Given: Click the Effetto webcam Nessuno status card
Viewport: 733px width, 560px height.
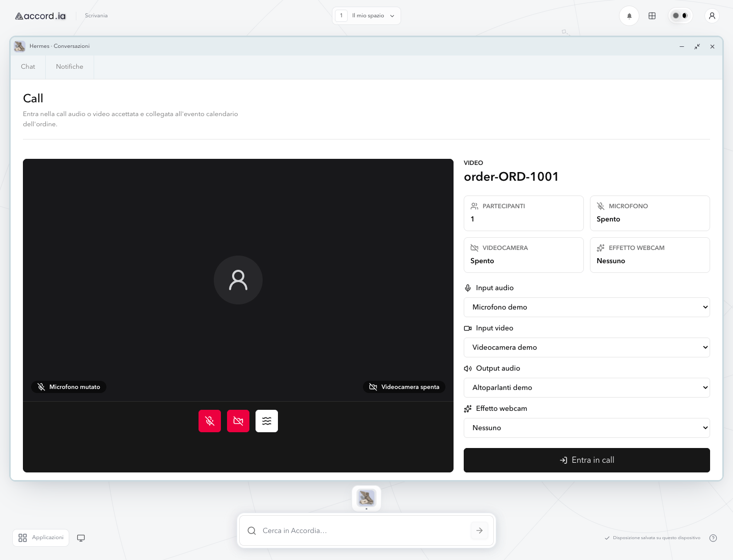Looking at the screenshot, I should [650, 255].
